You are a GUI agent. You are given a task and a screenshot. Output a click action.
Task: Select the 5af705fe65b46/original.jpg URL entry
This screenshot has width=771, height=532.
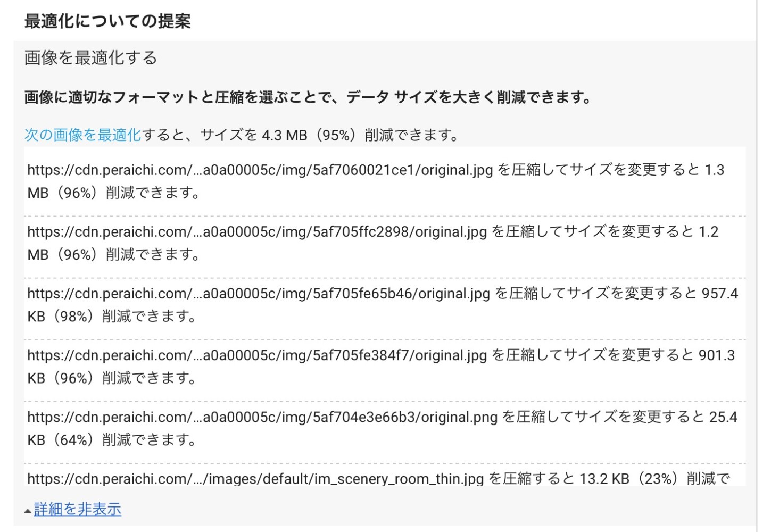[x=259, y=294]
